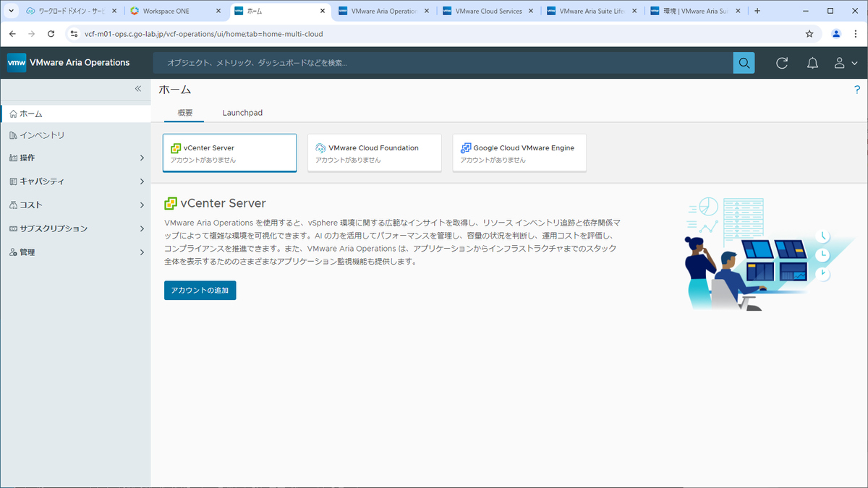Select the 概要 tab
The image size is (868, 488).
coord(185,113)
